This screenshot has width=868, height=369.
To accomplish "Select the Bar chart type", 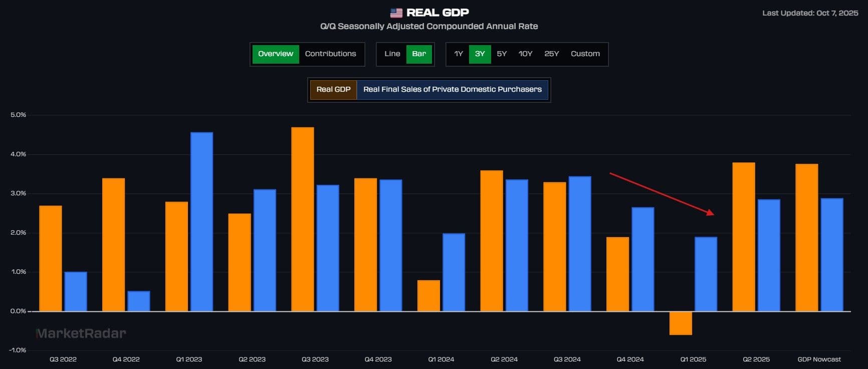I will (x=418, y=54).
